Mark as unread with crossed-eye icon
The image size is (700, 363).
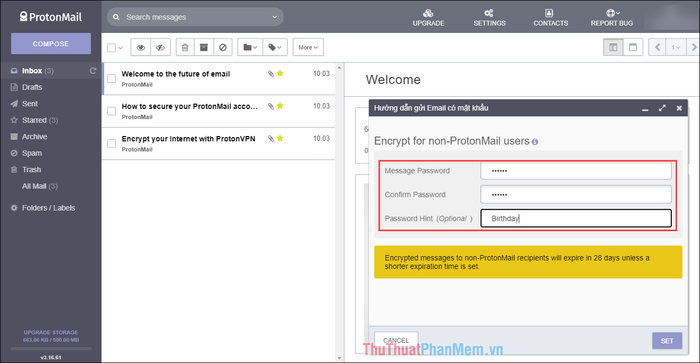point(161,47)
